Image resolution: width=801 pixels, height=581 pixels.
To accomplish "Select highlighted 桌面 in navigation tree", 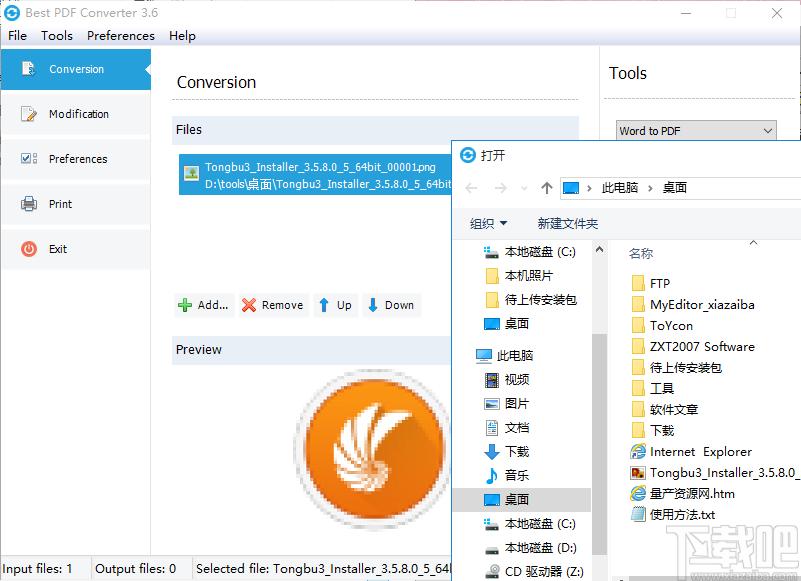I will 522,500.
